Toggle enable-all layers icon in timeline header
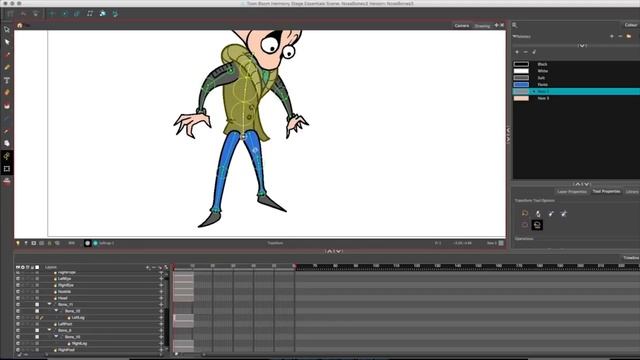The width and height of the screenshot is (640, 360). [x=18, y=267]
